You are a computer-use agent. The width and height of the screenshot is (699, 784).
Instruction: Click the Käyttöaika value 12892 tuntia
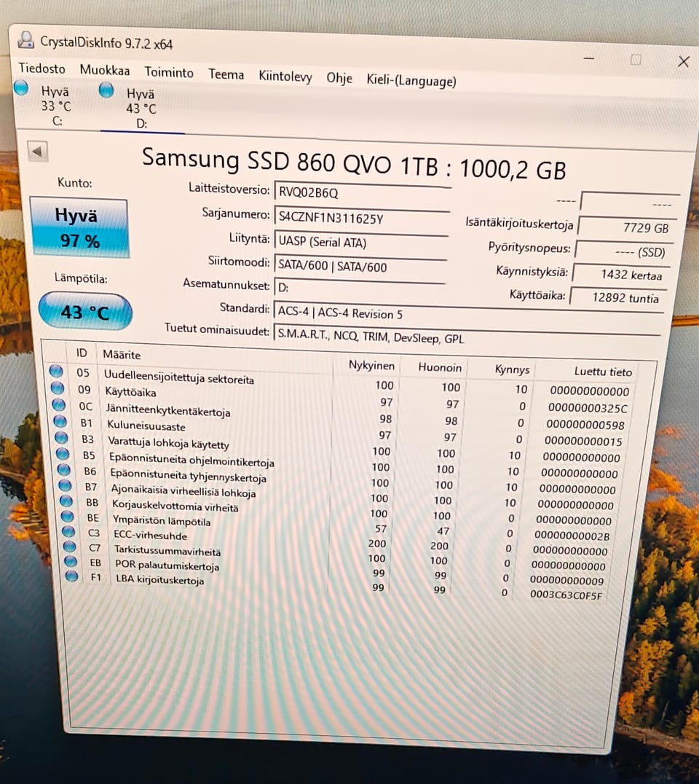point(619,297)
